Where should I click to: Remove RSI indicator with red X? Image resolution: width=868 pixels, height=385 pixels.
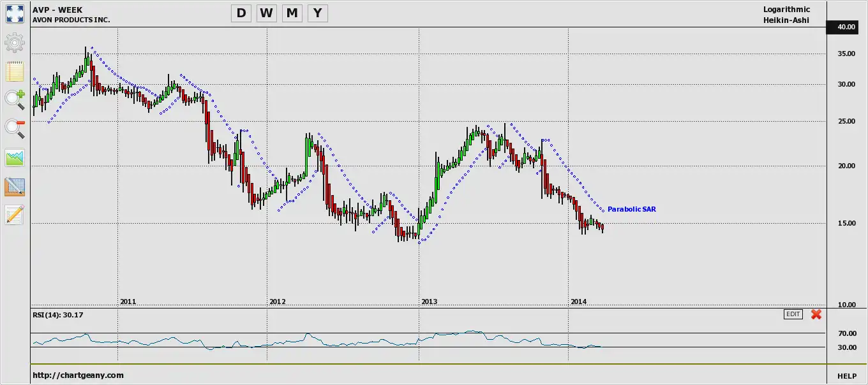pos(816,314)
